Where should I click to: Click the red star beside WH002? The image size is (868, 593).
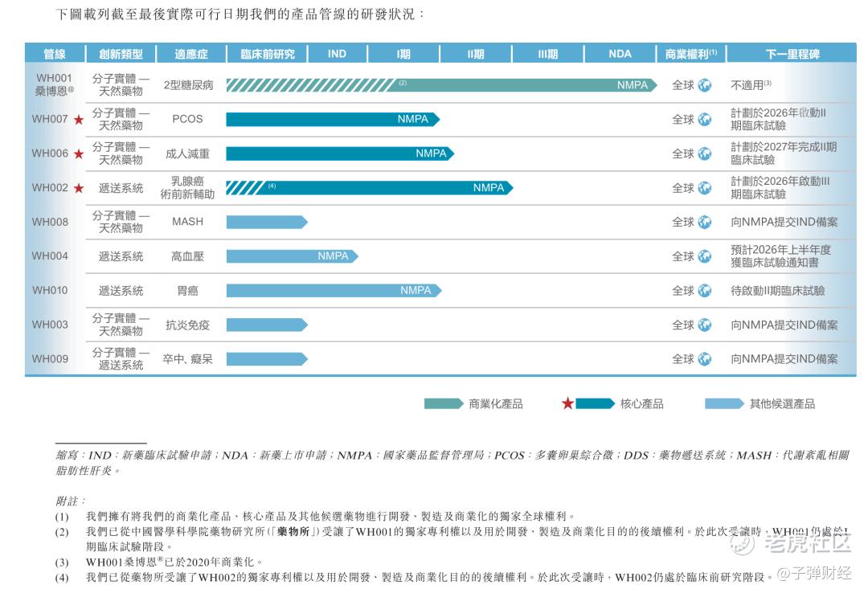pos(79,188)
